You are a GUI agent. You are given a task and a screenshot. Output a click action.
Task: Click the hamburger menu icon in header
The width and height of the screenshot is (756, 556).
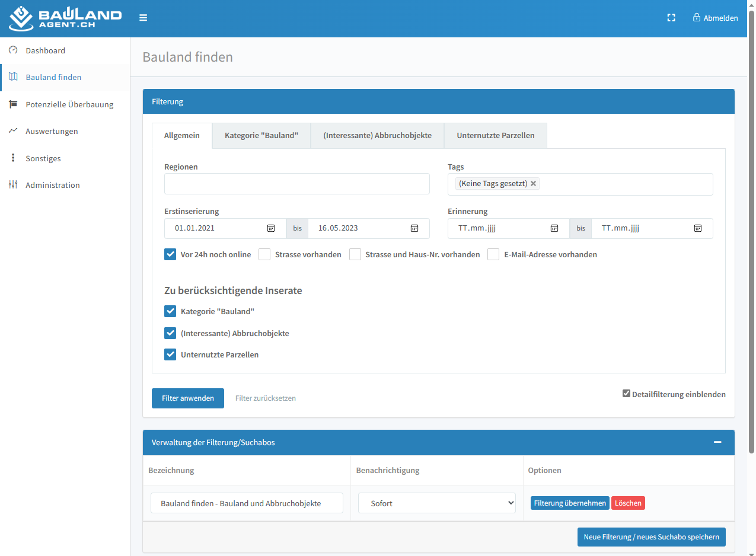143,18
